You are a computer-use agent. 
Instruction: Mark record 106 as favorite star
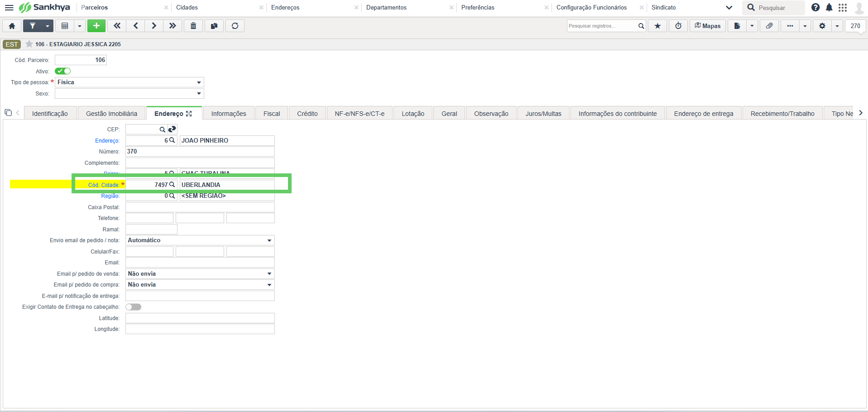tap(29, 44)
